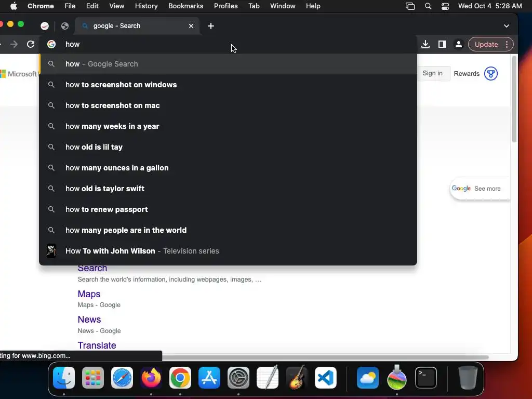Launch Firefox from the Dock

pos(151,378)
